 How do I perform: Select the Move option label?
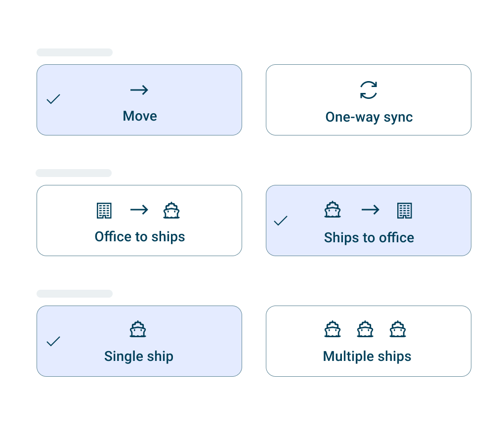[x=140, y=116]
